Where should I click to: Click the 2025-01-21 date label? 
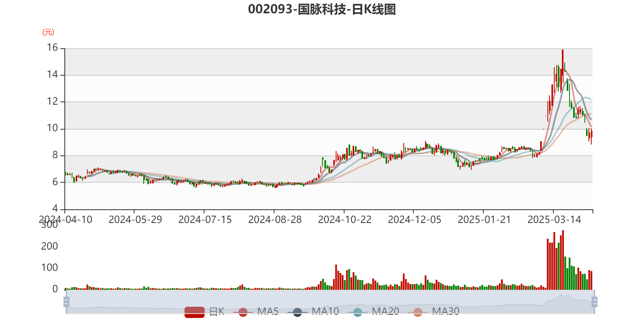[484, 220]
